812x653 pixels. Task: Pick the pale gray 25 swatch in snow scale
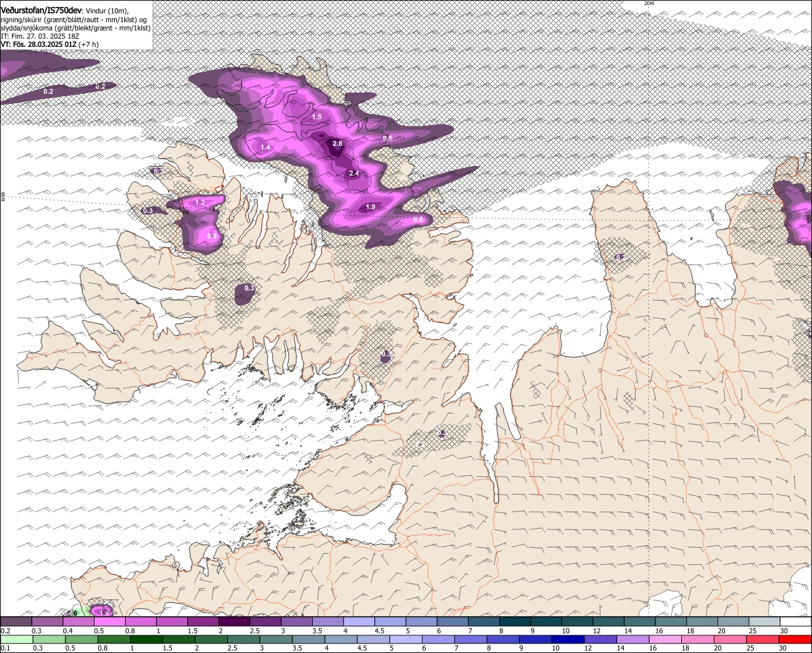click(765, 622)
